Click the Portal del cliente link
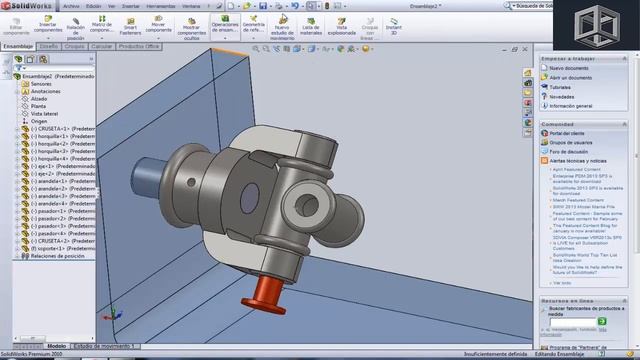Image resolution: width=640 pixels, height=360 pixels. pyautogui.click(x=567, y=133)
